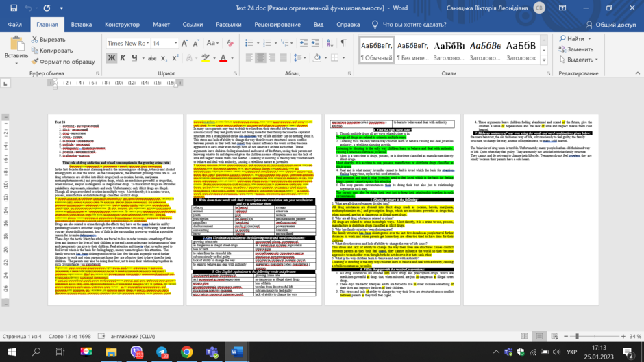Open the Change Case Aa dropdown

tap(212, 43)
